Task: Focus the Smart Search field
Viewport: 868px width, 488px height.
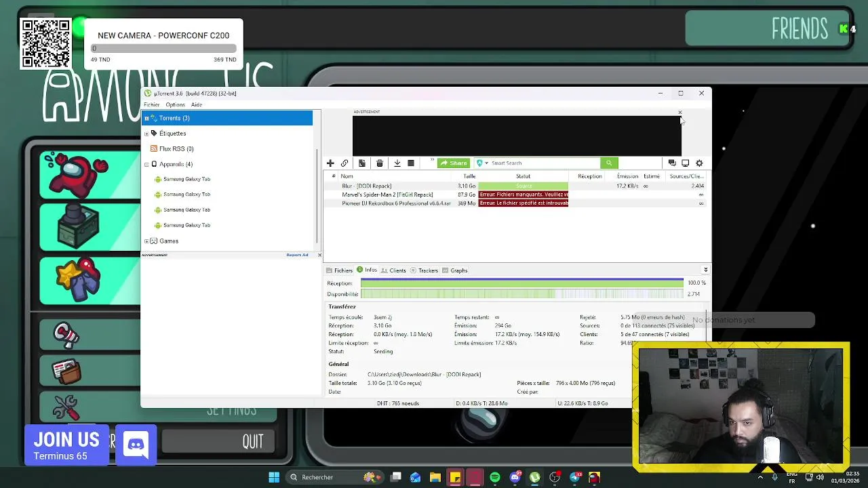Action: coord(545,163)
